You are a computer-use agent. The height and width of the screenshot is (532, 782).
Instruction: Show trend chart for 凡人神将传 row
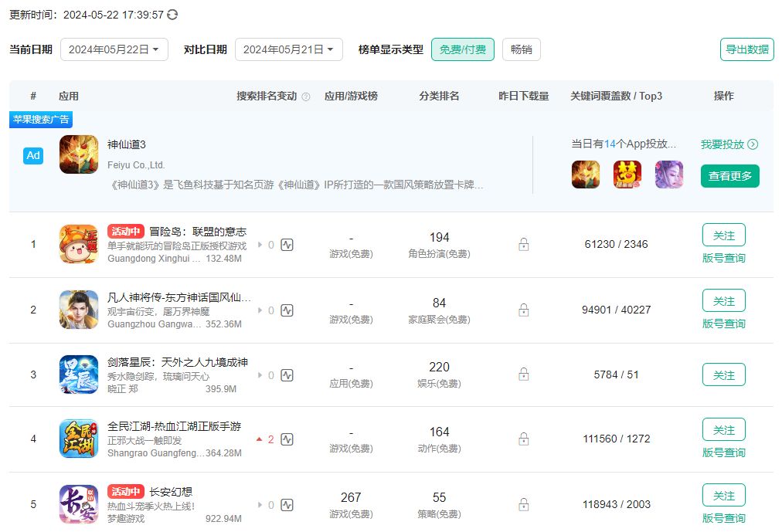[x=287, y=310]
